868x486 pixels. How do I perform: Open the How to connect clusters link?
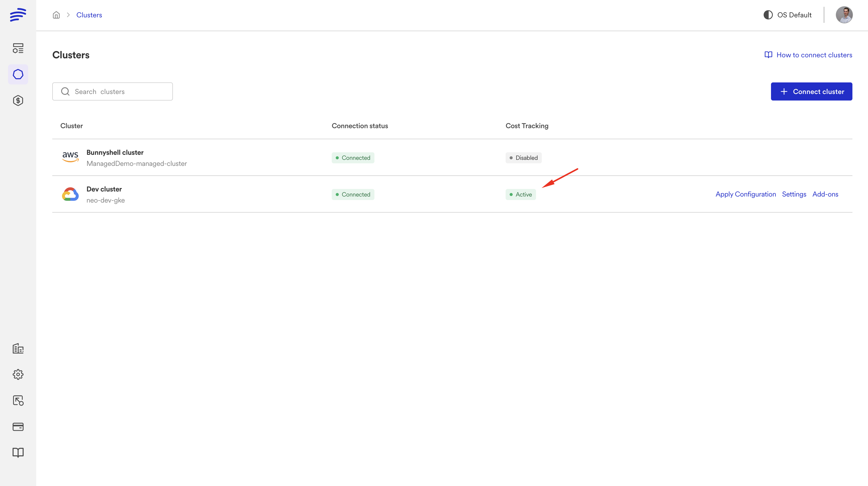tap(808, 55)
